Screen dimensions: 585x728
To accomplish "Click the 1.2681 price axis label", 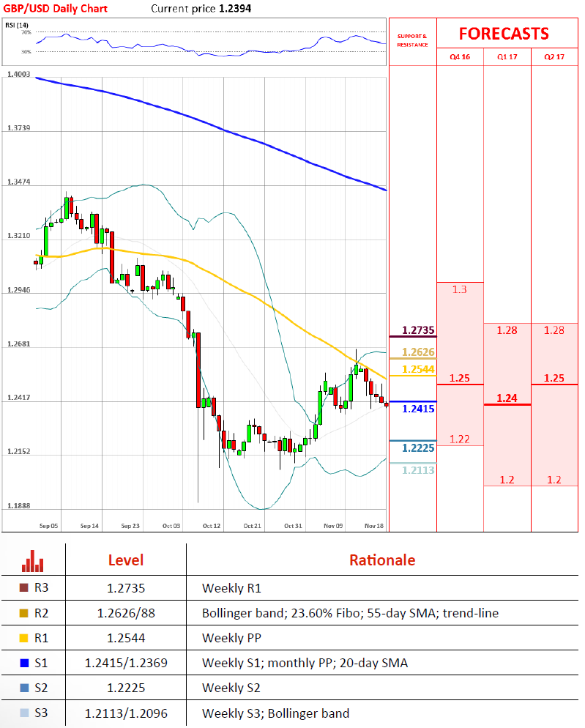I will click(x=18, y=344).
